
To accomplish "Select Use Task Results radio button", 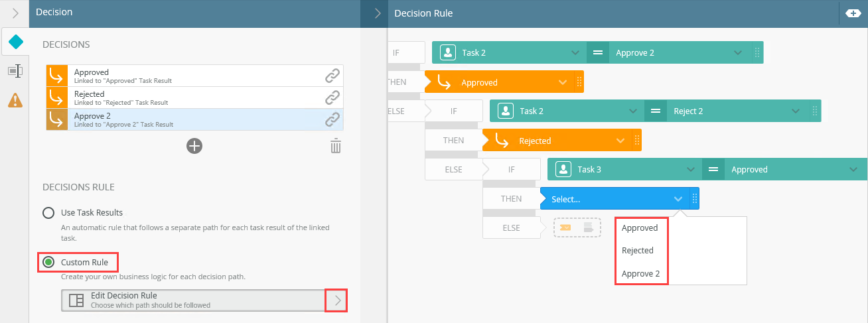I will pos(48,213).
